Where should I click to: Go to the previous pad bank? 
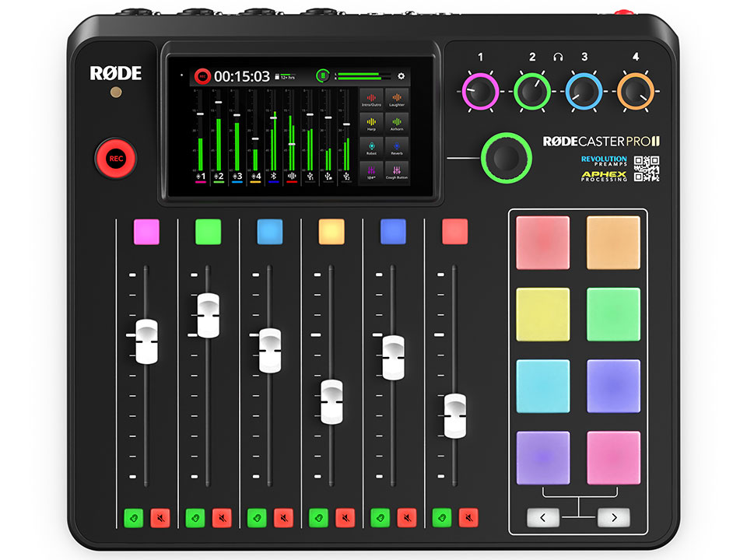click(x=543, y=517)
